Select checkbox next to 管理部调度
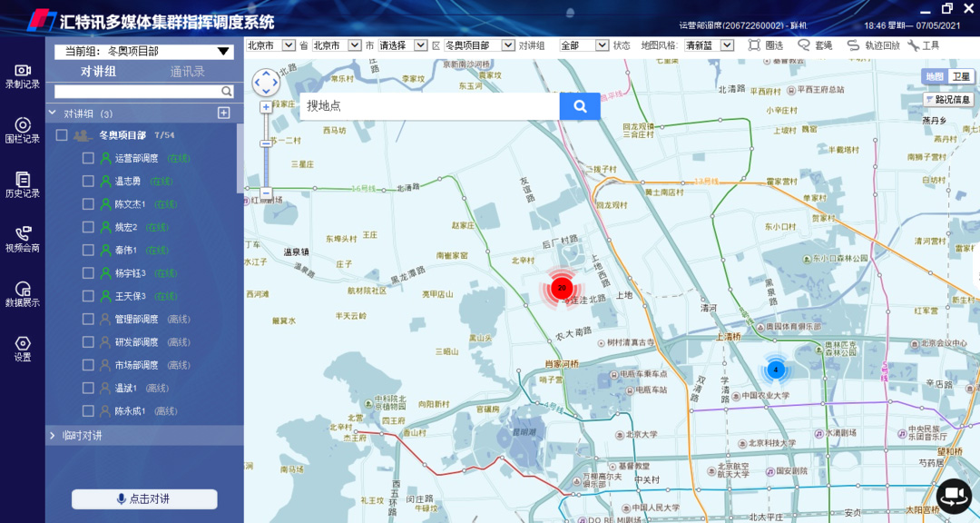Screen dimensions: 980x523 point(88,319)
